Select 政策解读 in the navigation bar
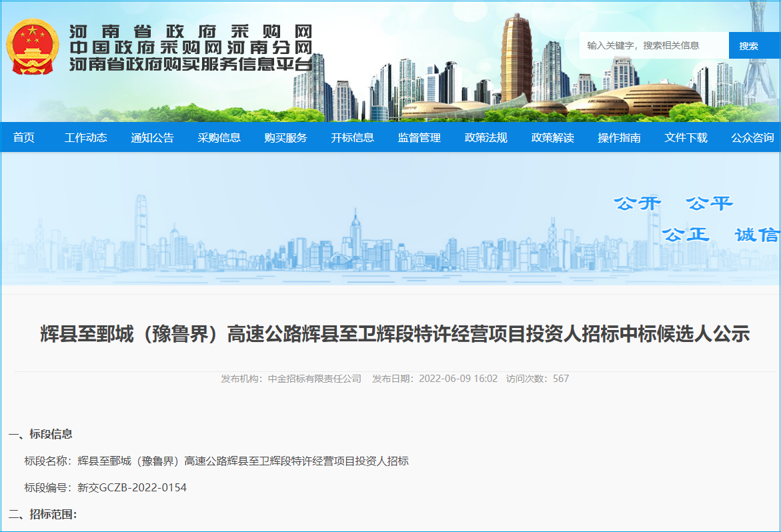This screenshot has width=781, height=532. tap(552, 138)
